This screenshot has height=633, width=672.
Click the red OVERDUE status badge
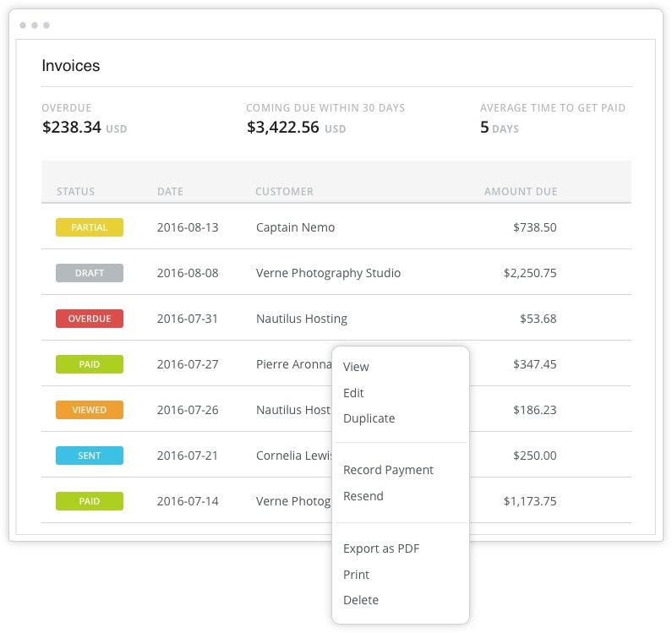(x=90, y=319)
